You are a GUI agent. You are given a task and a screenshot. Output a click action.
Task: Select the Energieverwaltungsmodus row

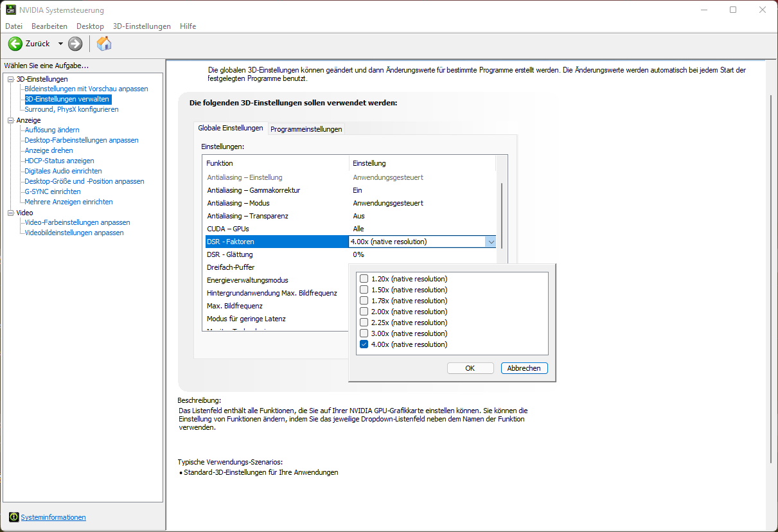[x=276, y=280]
